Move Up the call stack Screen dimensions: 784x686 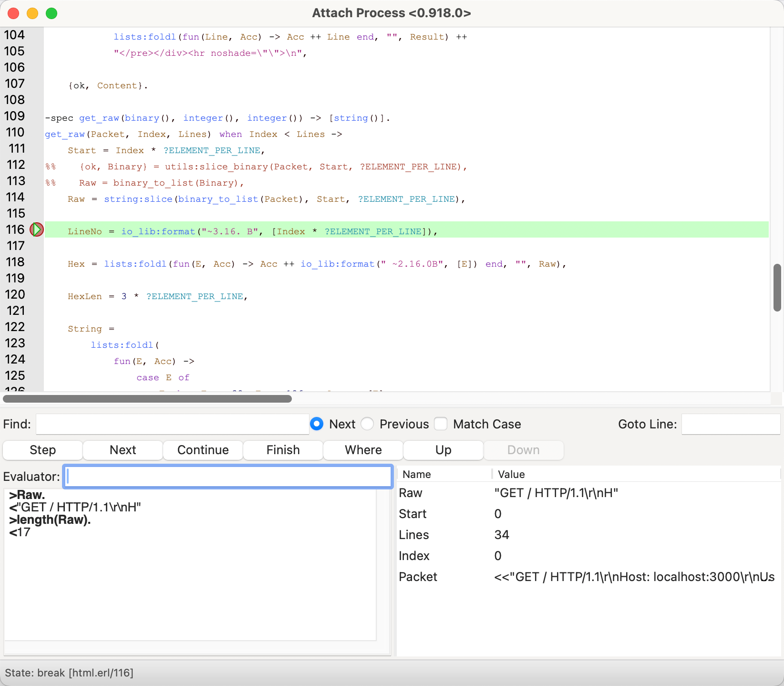tap(443, 450)
